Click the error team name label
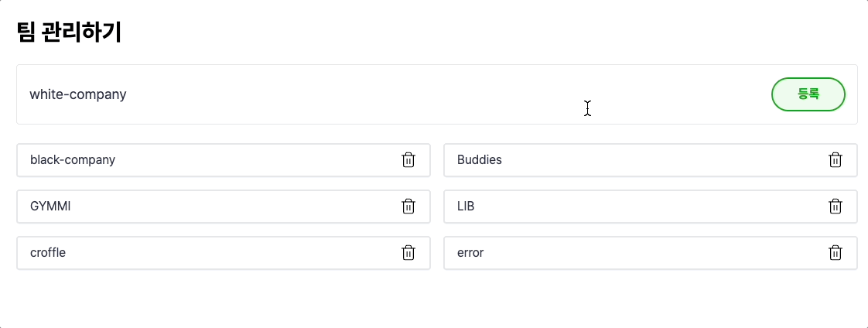 pos(470,253)
